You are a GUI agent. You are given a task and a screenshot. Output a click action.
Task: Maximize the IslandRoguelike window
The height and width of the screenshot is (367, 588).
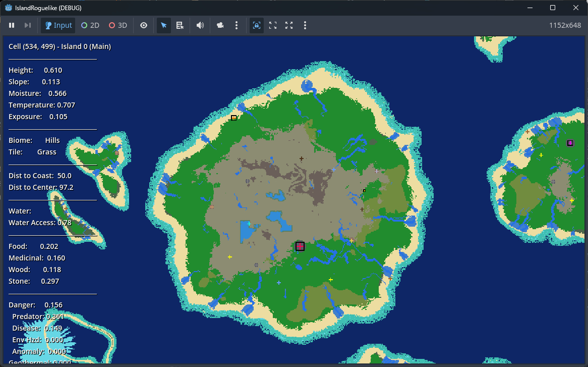click(553, 8)
